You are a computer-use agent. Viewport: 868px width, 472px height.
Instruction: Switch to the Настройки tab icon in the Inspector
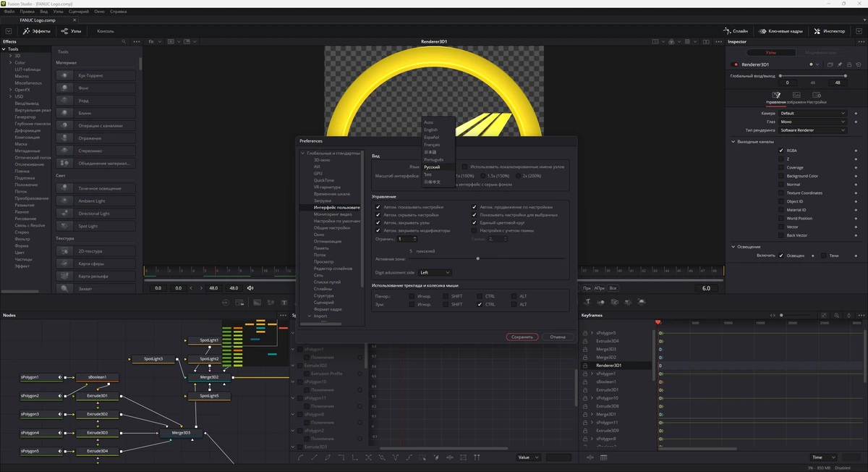[x=817, y=95]
